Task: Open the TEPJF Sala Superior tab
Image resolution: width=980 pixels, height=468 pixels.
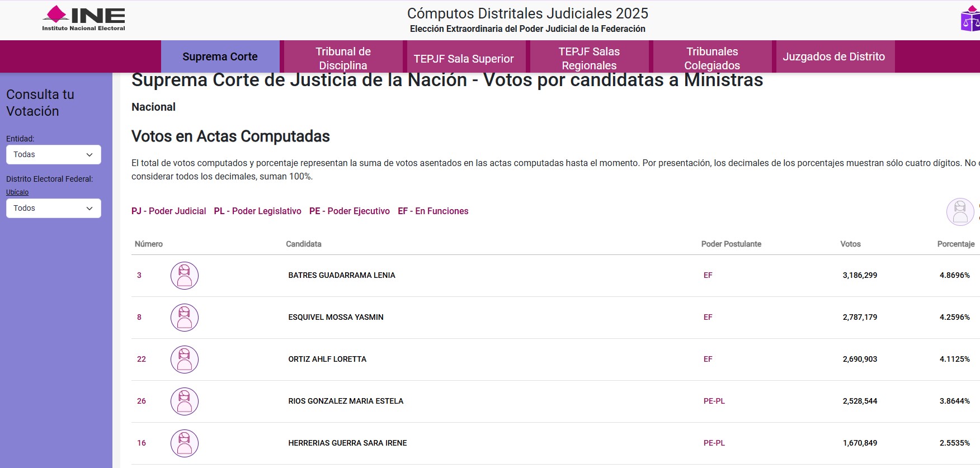Action: (x=463, y=59)
